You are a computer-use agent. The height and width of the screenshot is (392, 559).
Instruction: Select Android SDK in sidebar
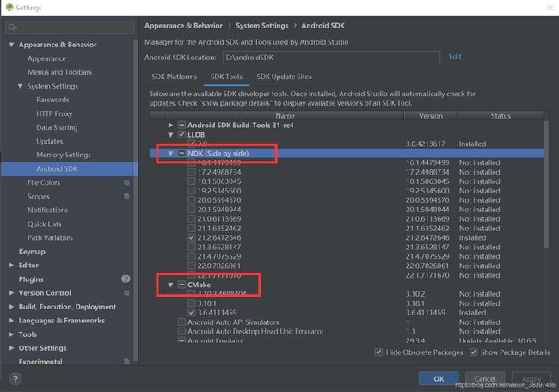click(57, 168)
